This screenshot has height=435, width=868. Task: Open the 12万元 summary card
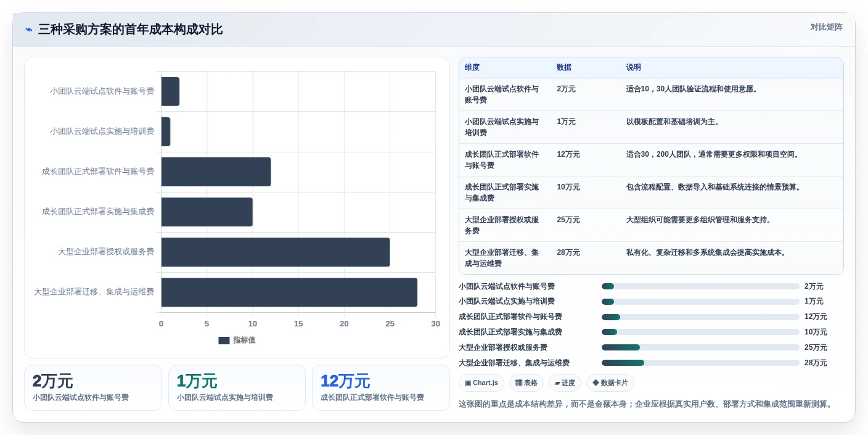click(381, 387)
